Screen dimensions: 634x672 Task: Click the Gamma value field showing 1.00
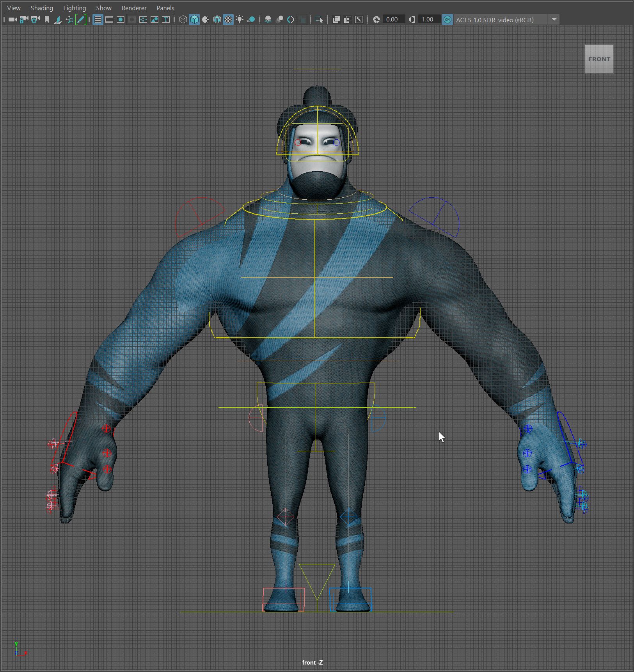click(428, 20)
